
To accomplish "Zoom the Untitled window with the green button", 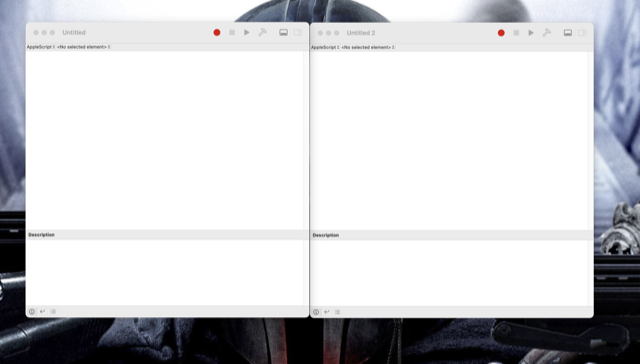I will [x=52, y=33].
